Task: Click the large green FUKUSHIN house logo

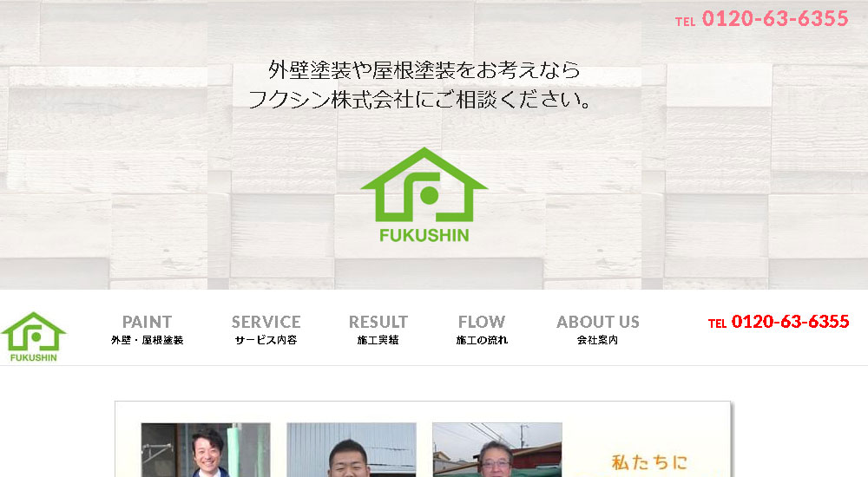Action: click(424, 195)
